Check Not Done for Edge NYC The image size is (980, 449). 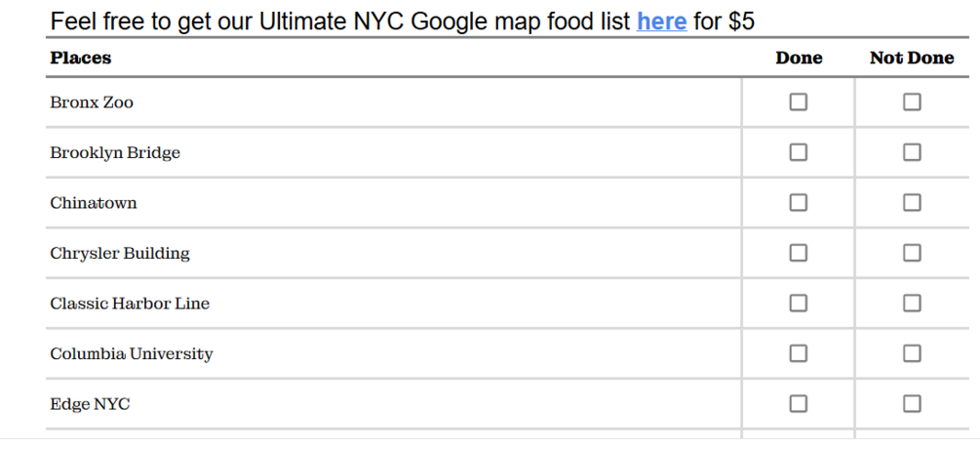[912, 404]
